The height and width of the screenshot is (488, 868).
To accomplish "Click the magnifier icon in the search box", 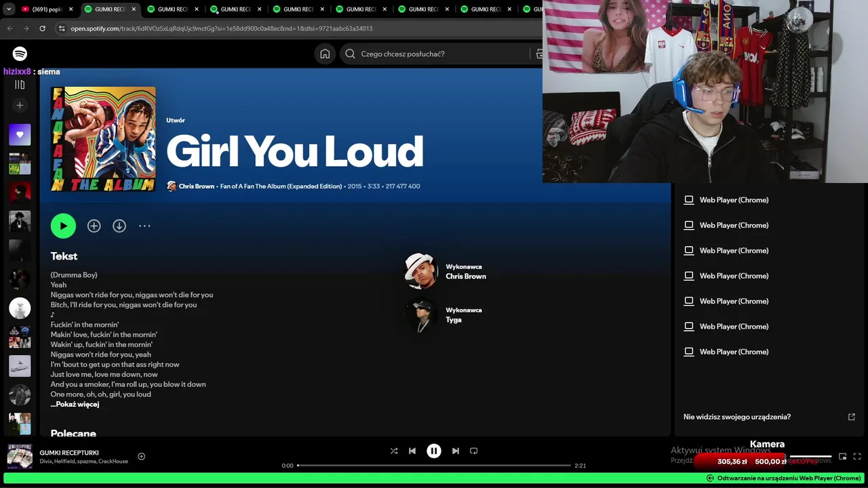I will click(x=351, y=54).
